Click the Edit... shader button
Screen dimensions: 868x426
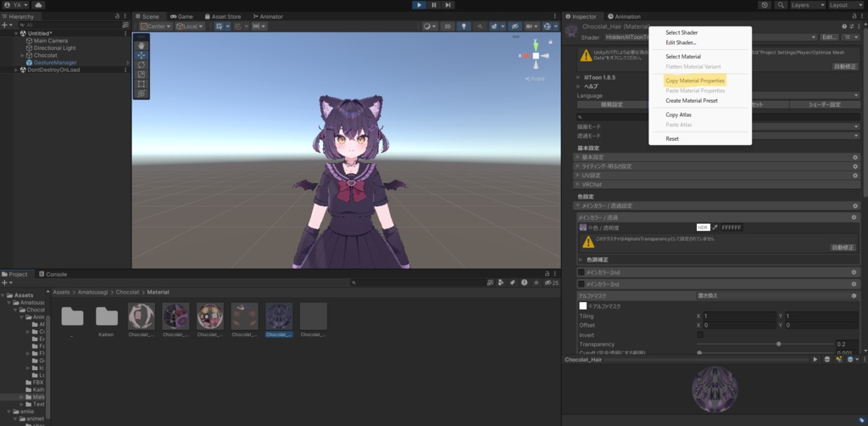(x=829, y=37)
